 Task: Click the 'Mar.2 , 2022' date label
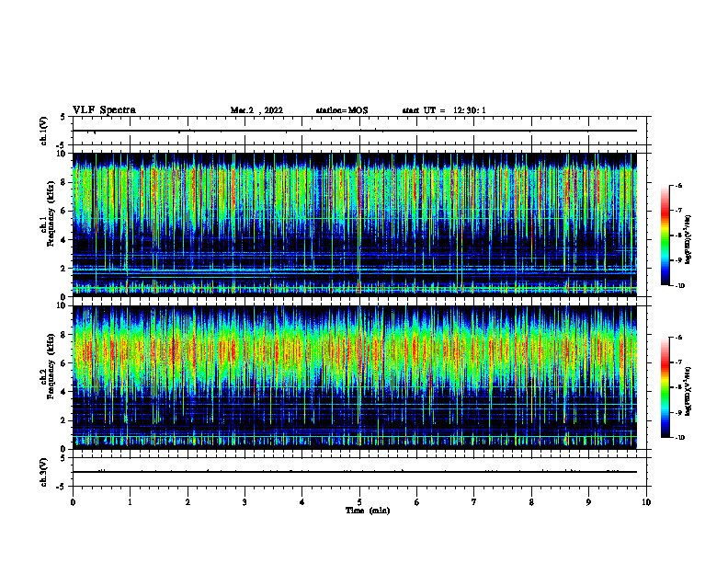click(256, 110)
